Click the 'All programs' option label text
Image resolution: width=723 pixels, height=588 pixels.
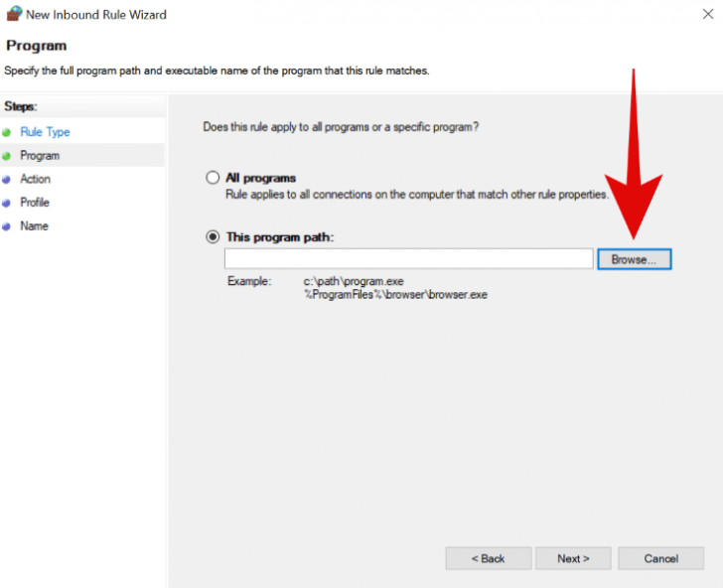coord(261,178)
